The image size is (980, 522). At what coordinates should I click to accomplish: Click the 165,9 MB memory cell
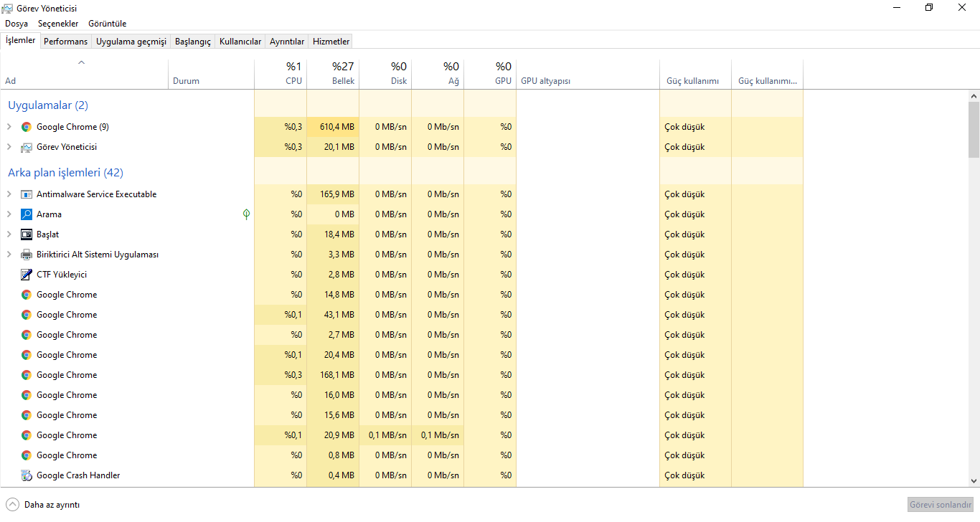(x=333, y=194)
